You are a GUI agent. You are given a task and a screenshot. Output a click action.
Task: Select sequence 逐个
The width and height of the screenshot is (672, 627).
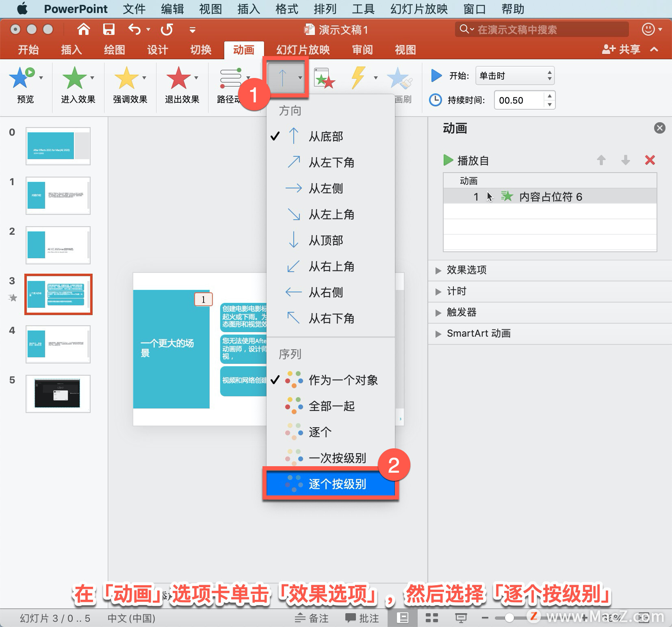point(331,432)
